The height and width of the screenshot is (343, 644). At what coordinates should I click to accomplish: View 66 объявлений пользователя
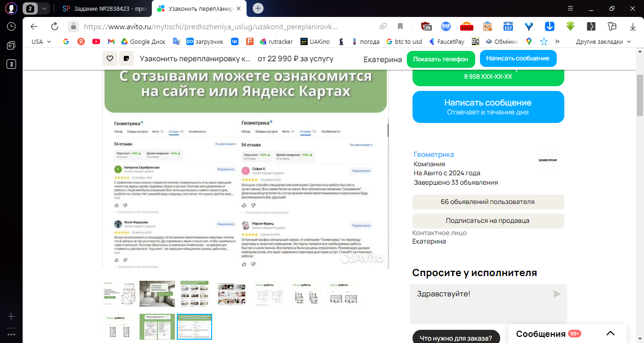488,202
